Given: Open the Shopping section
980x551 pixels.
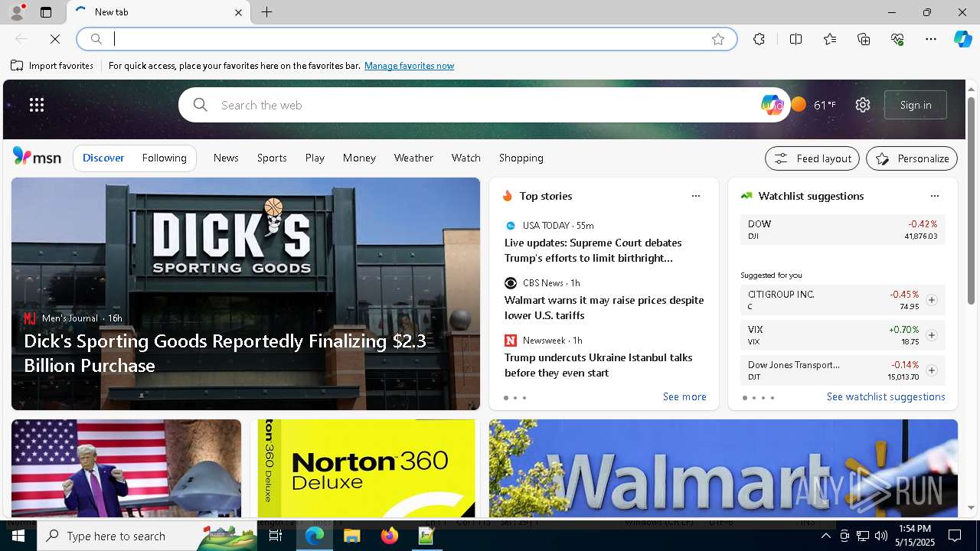Looking at the screenshot, I should pos(521,158).
